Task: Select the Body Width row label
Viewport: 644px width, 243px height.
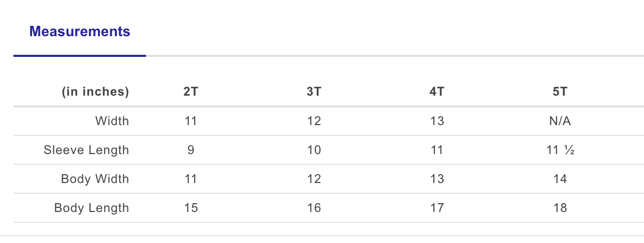Action: [x=95, y=179]
